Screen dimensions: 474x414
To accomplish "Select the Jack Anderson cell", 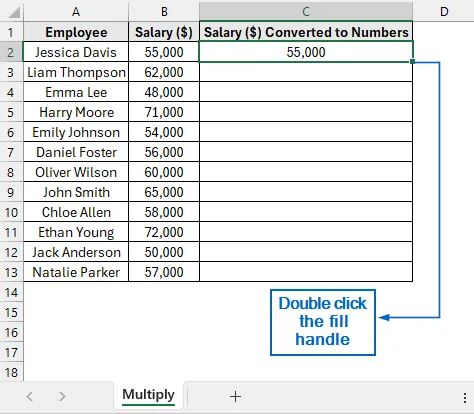I will (x=76, y=252).
